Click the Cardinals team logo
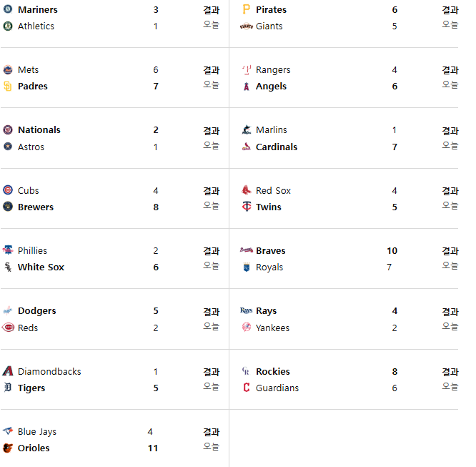The height and width of the screenshot is (467, 476). [246, 147]
